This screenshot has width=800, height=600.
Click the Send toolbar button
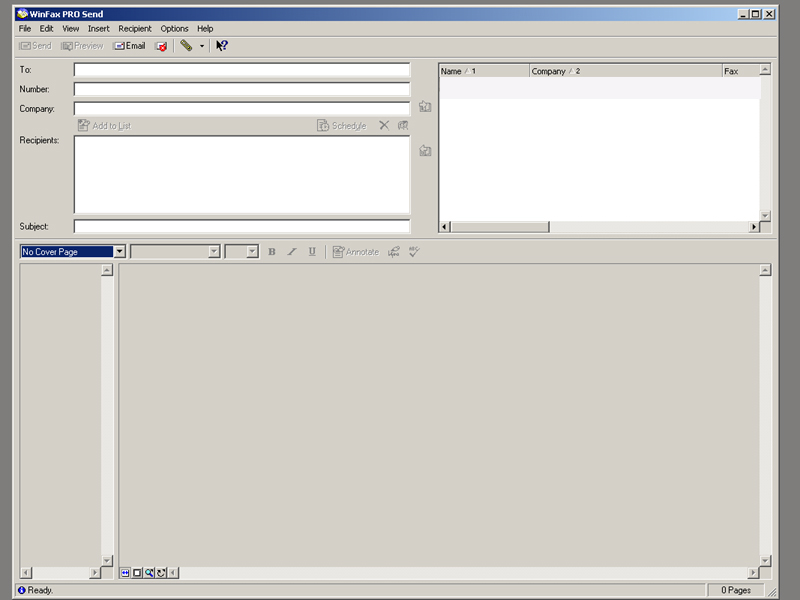pyautogui.click(x=35, y=46)
